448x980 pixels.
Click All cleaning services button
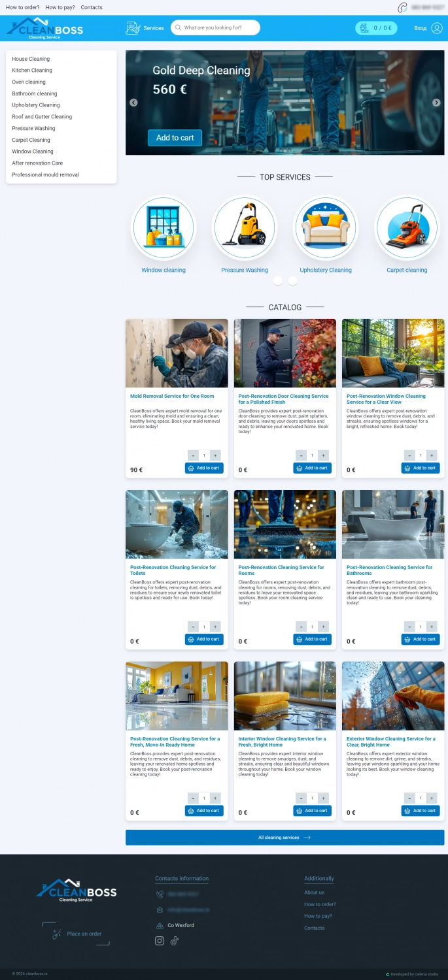[x=284, y=838]
